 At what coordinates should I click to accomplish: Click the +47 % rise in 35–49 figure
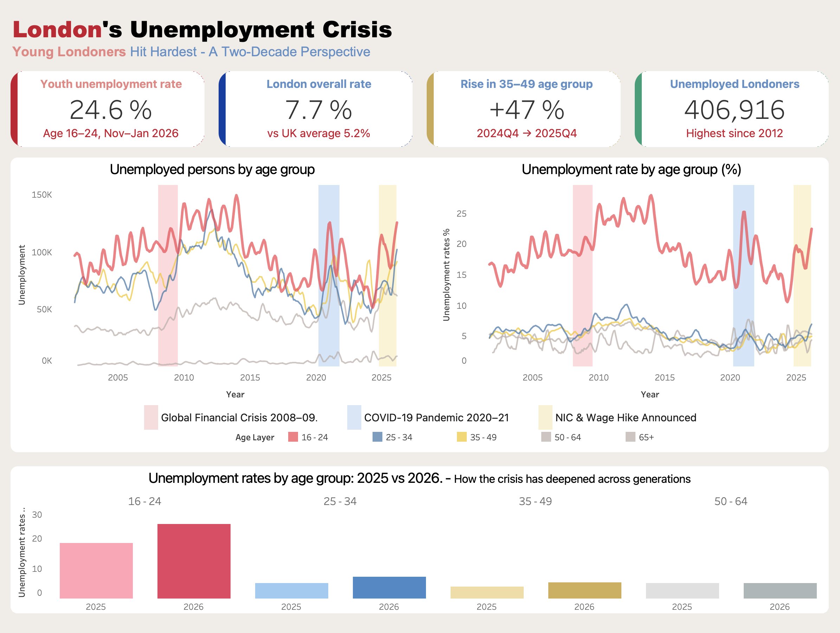(x=526, y=110)
